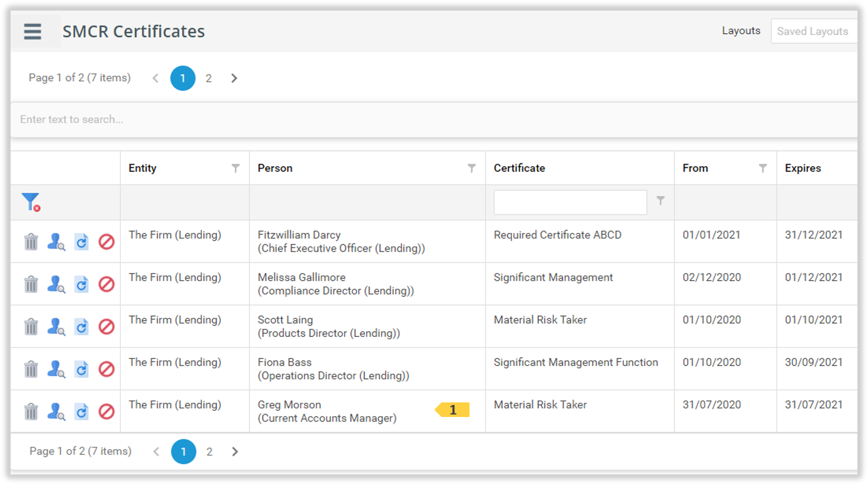Click 'The Firm (Lending)' in Fiona Bass row
The image size is (868, 485).
[x=175, y=362]
